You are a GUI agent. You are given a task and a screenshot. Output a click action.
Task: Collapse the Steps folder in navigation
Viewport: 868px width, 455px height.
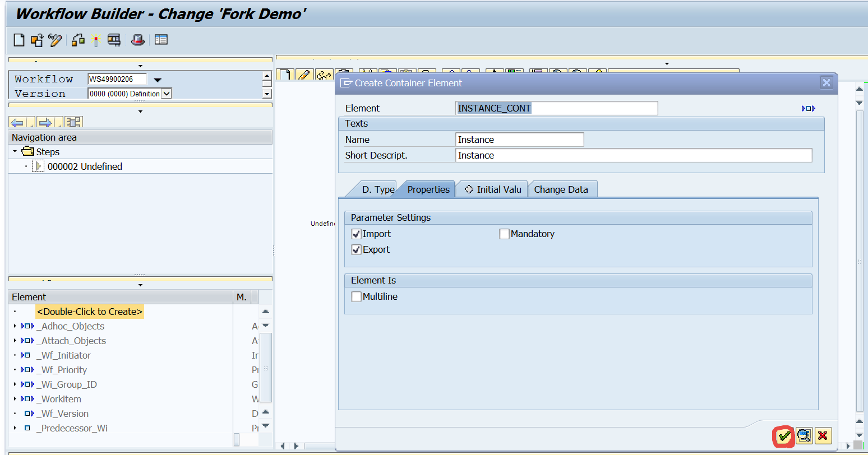pyautogui.click(x=15, y=152)
